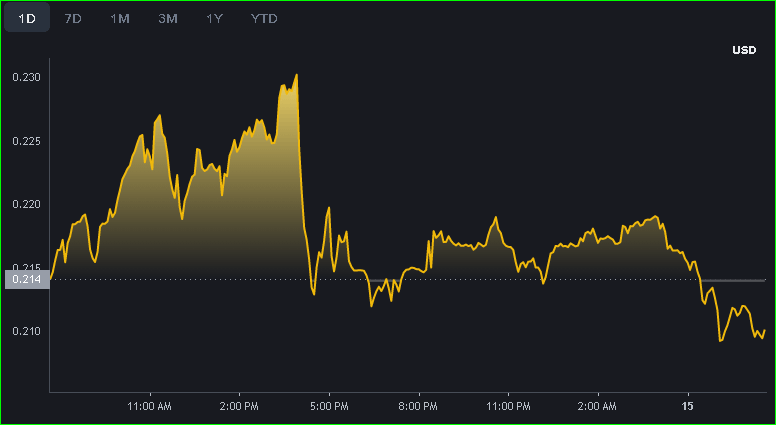Viewport: 776px width, 425px height.
Task: Click the 0.220 y-axis label
Action: pos(29,204)
